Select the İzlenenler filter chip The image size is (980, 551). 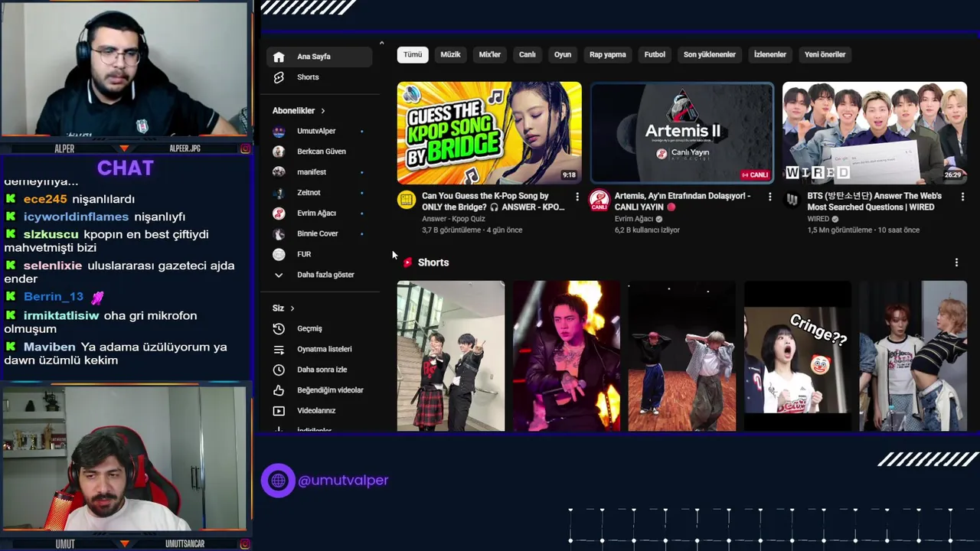[770, 55]
